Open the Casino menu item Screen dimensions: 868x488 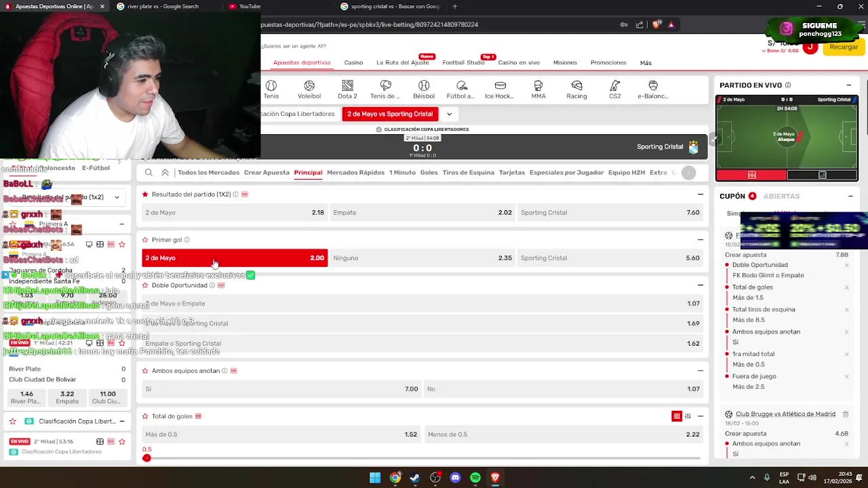pos(353,62)
